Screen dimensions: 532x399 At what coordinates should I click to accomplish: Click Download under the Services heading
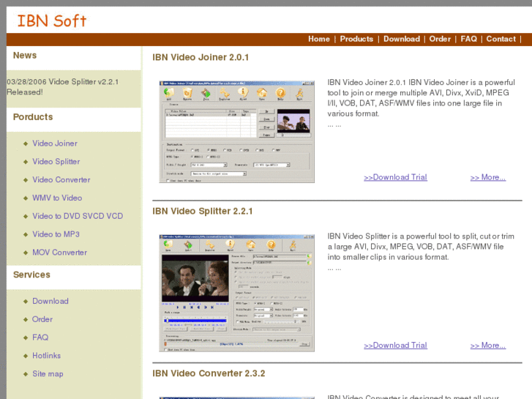click(50, 301)
